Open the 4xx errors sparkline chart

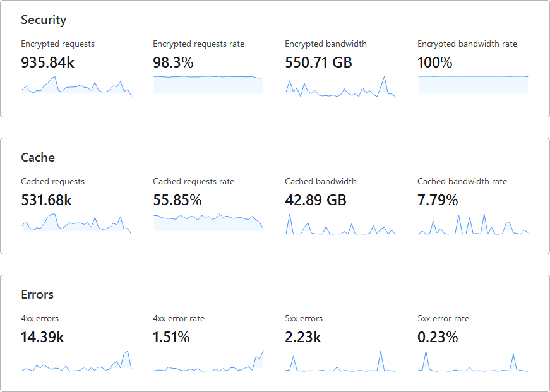click(x=76, y=360)
